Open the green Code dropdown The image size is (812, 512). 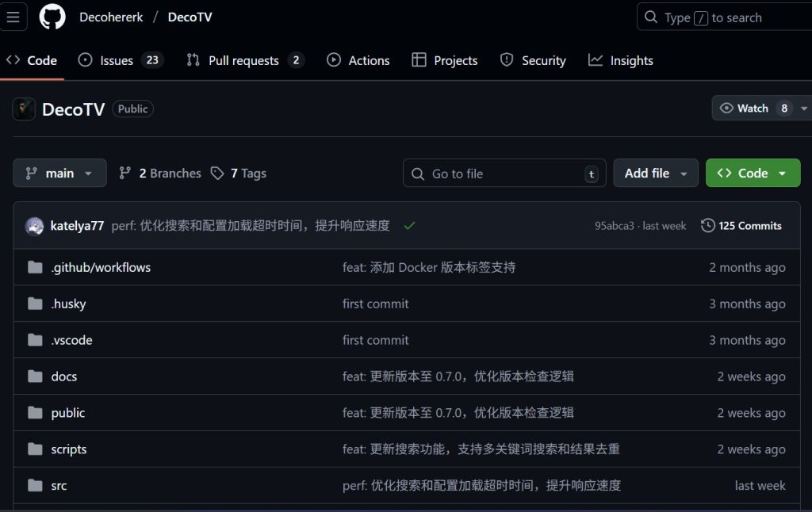pyautogui.click(x=753, y=174)
